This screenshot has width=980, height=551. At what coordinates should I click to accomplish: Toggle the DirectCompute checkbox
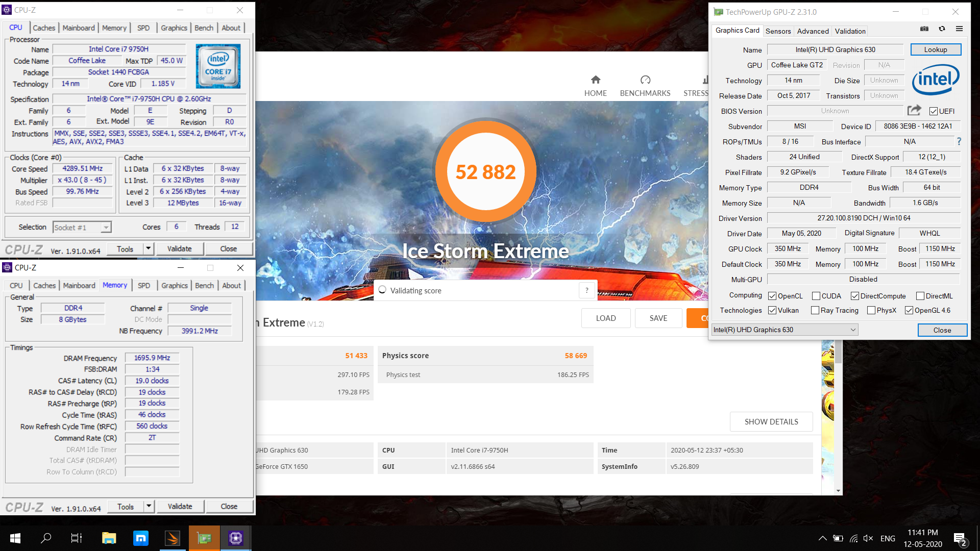coord(855,296)
